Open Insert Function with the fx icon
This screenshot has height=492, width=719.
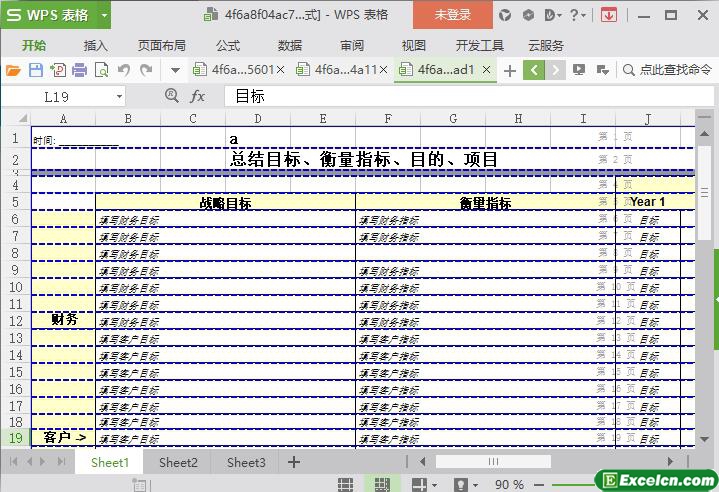click(x=198, y=96)
